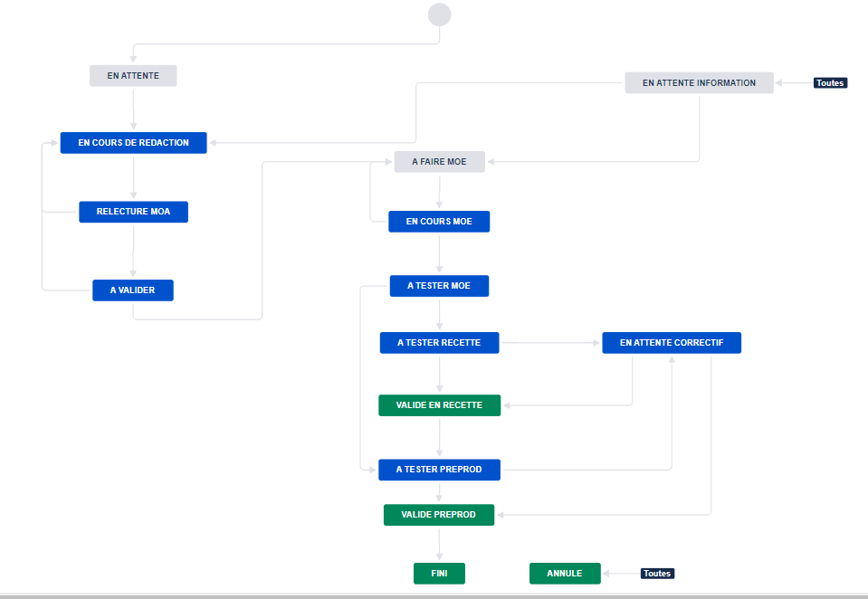This screenshot has height=599, width=868.
Task: Select the FINI status
Action: 440,574
